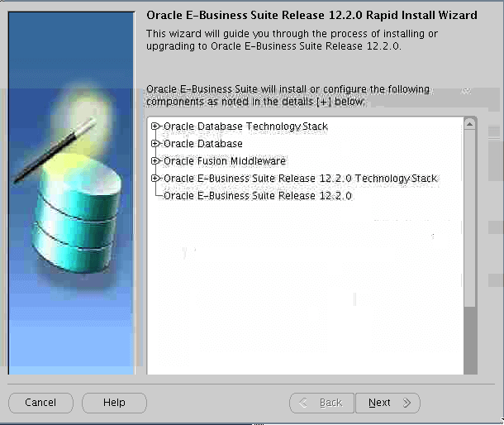Select Oracle Database Technology Stack label
This screenshot has height=425, width=504.
245,127
